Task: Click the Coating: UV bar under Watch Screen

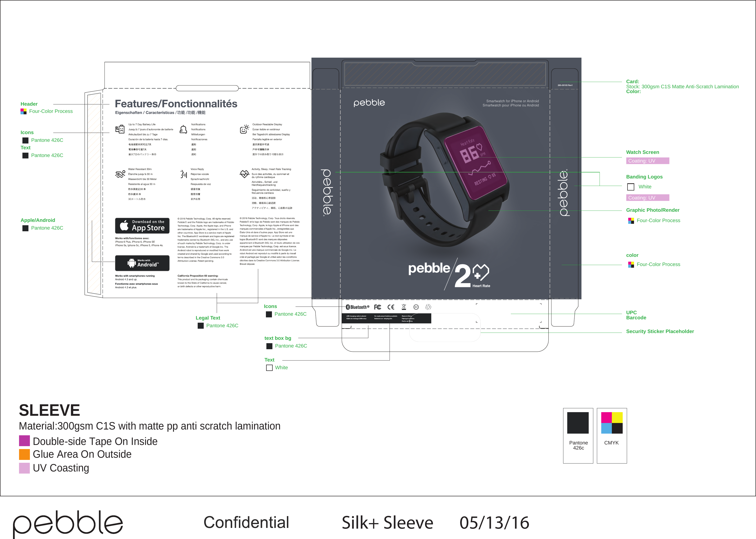Action: (x=648, y=161)
